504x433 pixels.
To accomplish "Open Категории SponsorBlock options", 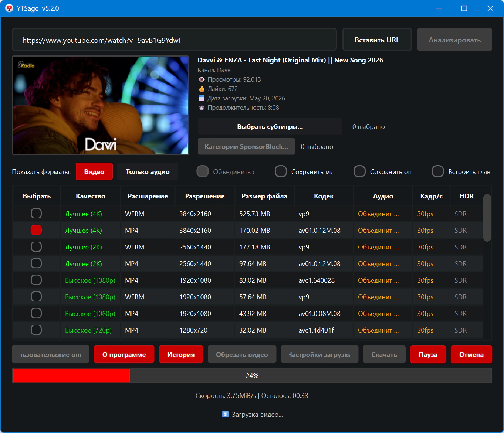I will click(246, 147).
